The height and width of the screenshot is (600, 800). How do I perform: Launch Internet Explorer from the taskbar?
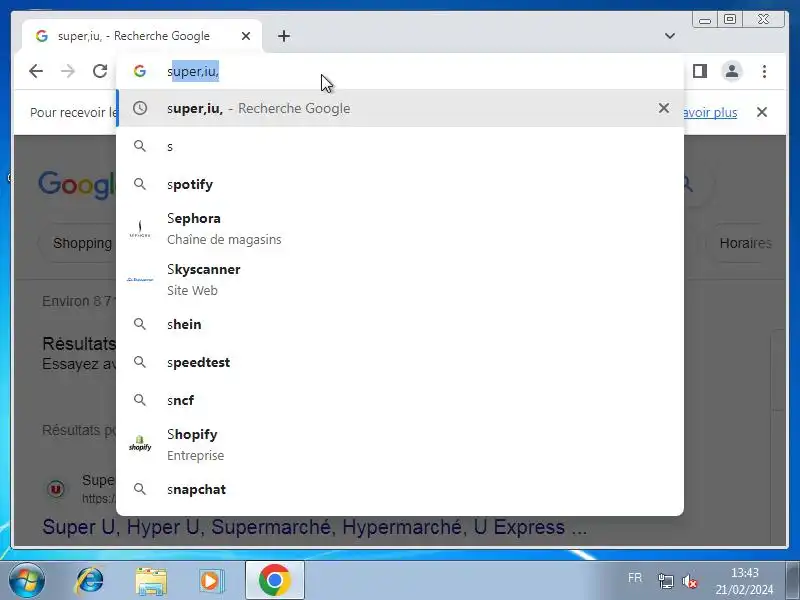click(x=90, y=581)
